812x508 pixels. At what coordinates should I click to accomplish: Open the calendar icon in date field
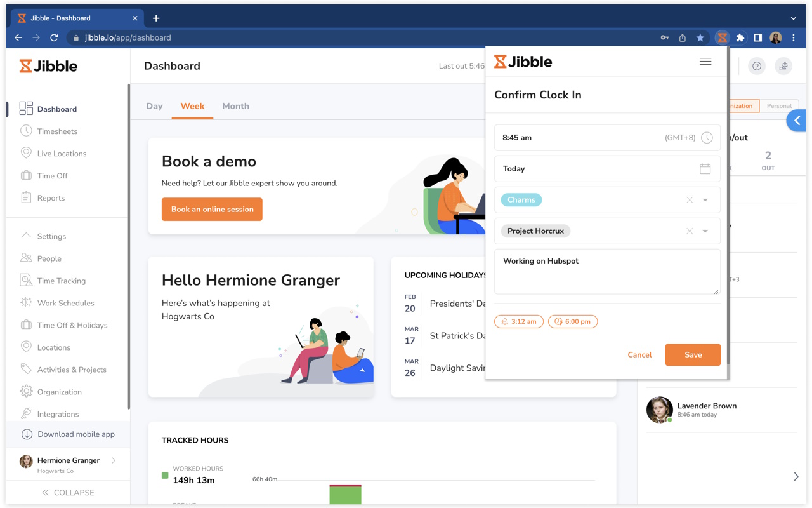click(x=705, y=169)
